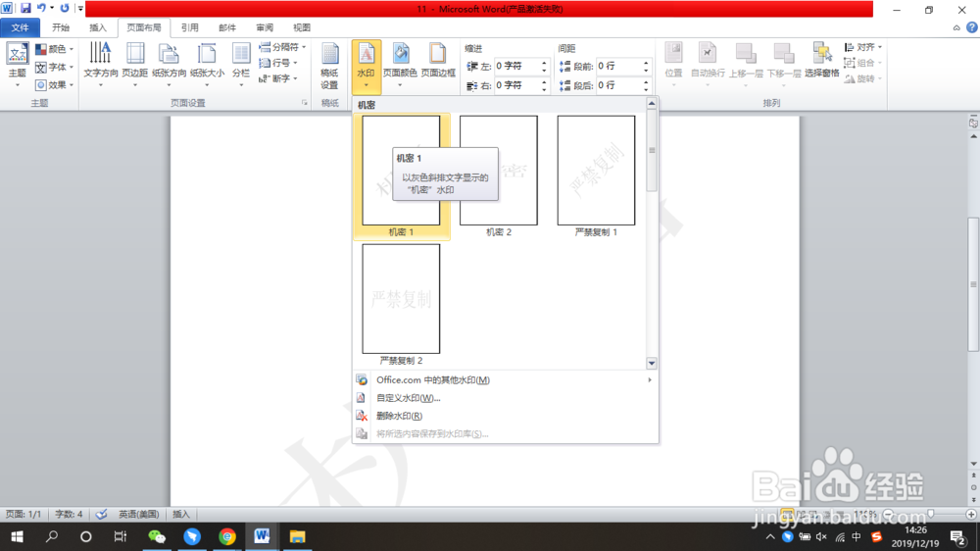Open Office.com other watermarks submenu
Image resolution: width=980 pixels, height=551 pixels.
click(x=505, y=379)
